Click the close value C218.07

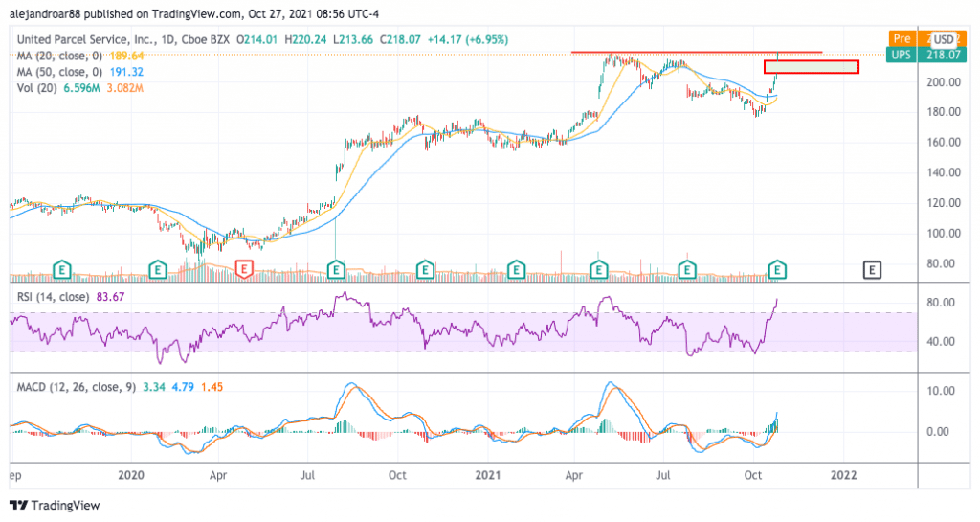[400, 39]
